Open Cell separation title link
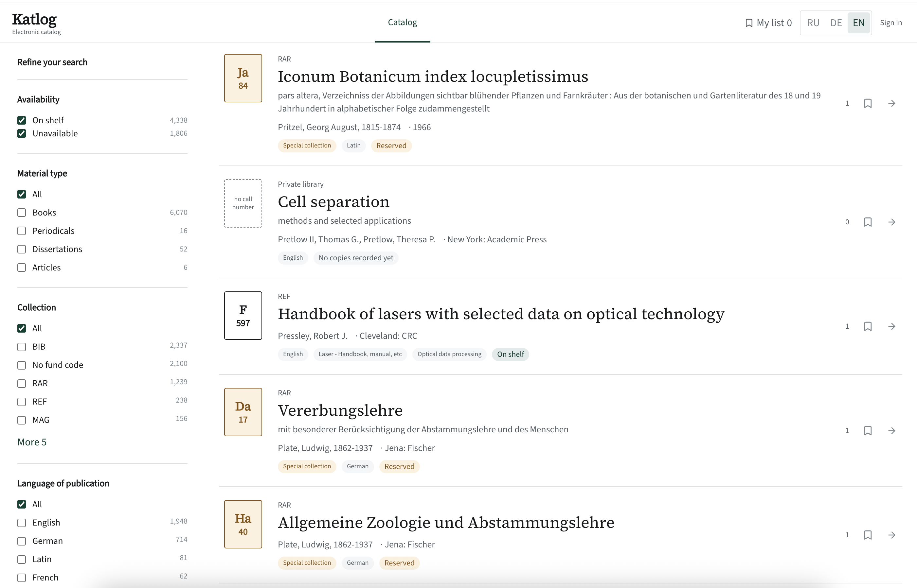Screen dimensions: 917x588 pos(333,201)
